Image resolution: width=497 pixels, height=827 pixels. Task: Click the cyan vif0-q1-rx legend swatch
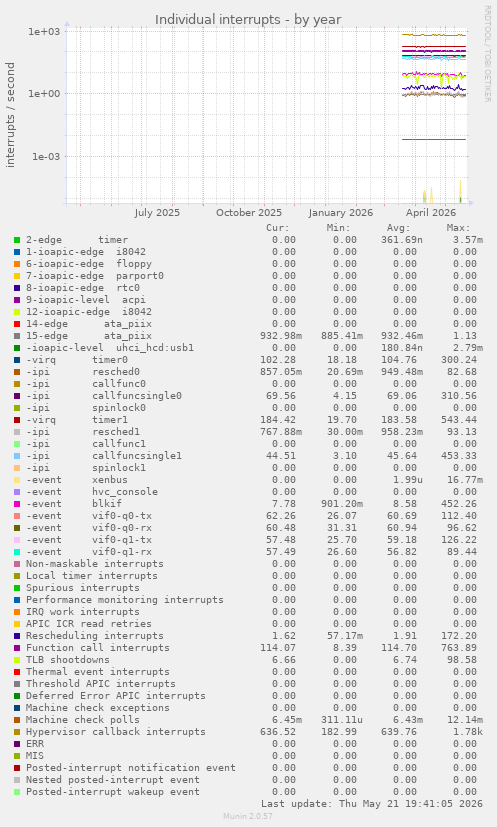[x=17, y=552]
